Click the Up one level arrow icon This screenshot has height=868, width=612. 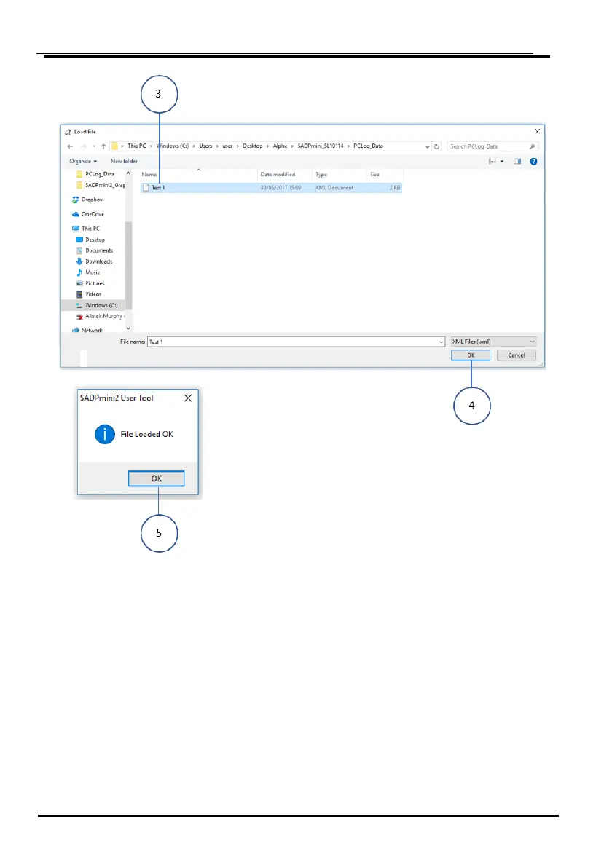click(x=103, y=146)
